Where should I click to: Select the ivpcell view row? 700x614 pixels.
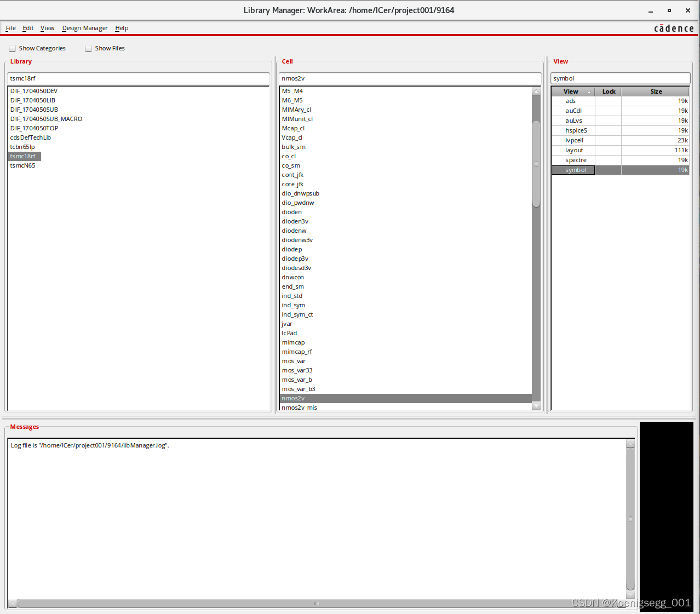pos(620,140)
